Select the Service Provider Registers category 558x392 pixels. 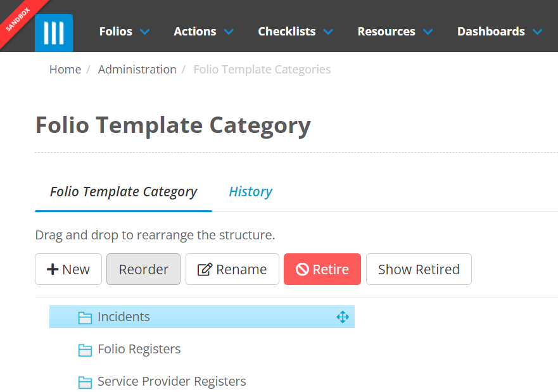tap(172, 382)
